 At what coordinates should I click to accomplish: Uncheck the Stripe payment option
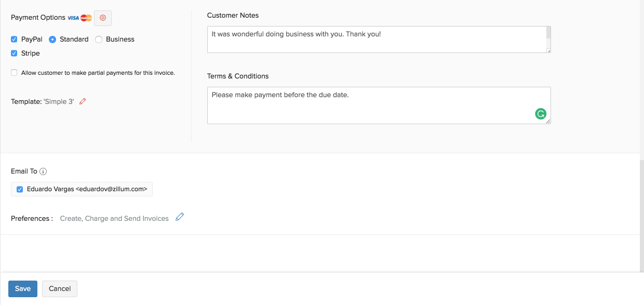tap(14, 53)
